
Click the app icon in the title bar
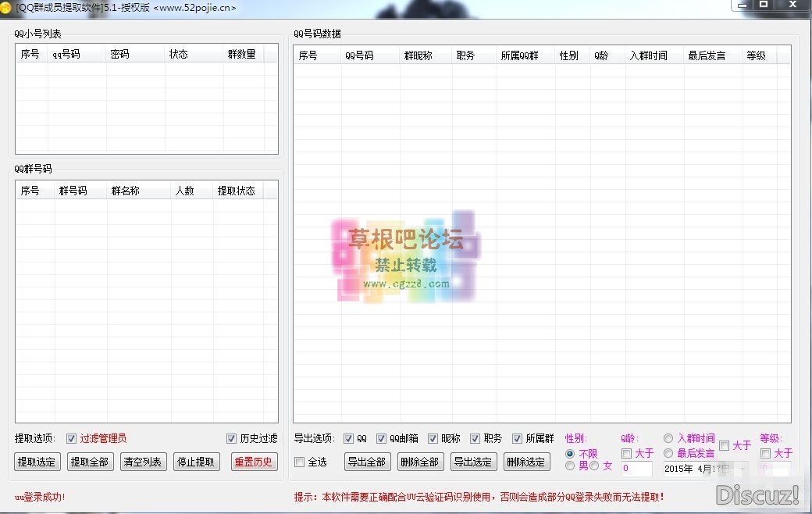(7, 8)
